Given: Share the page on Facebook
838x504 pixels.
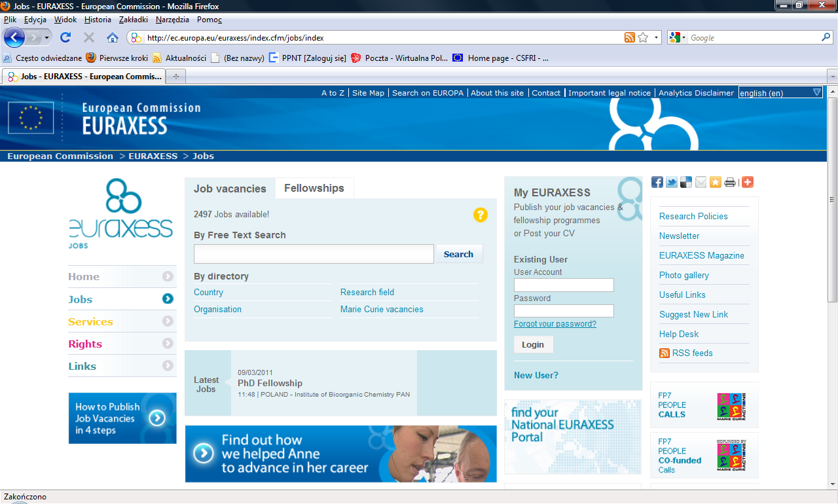Looking at the screenshot, I should pos(657,182).
